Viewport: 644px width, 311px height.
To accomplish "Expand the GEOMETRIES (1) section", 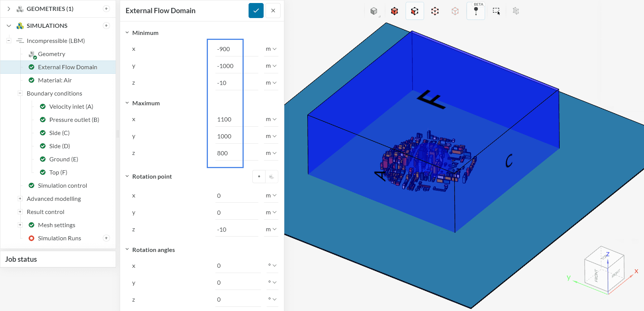I will (9, 9).
